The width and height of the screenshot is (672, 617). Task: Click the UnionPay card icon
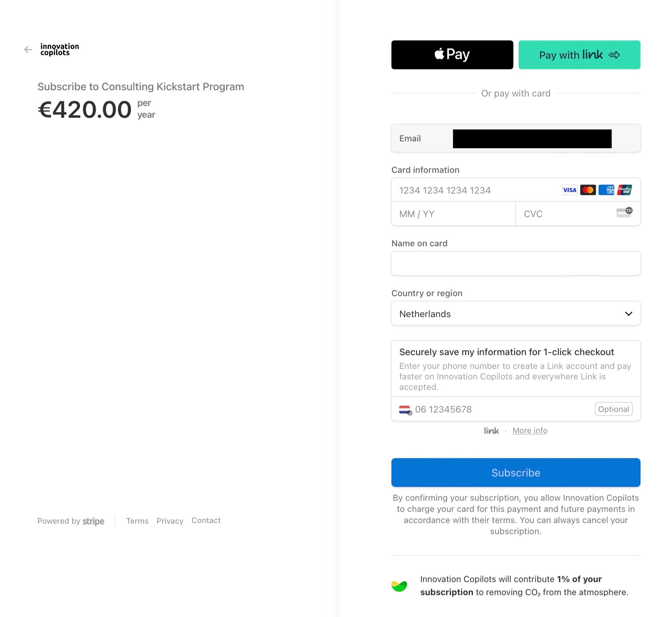pyautogui.click(x=624, y=190)
